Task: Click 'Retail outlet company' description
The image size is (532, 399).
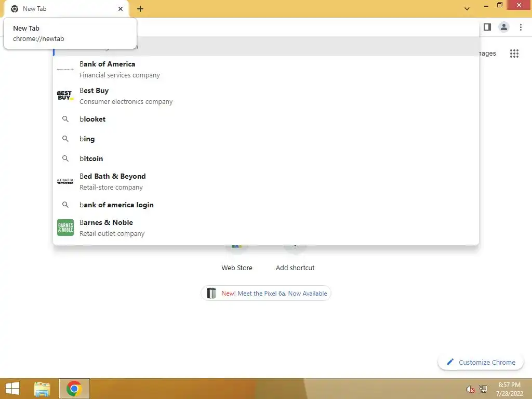Action: point(112,233)
